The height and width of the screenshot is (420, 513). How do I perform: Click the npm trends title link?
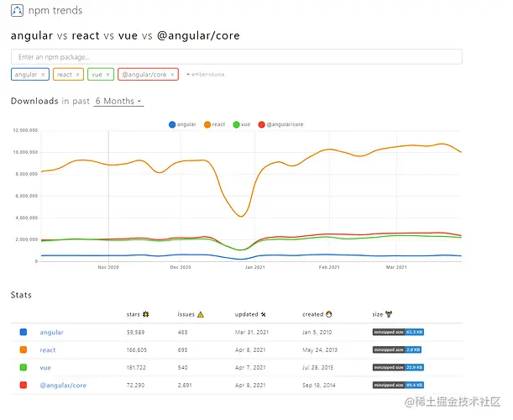click(x=55, y=10)
